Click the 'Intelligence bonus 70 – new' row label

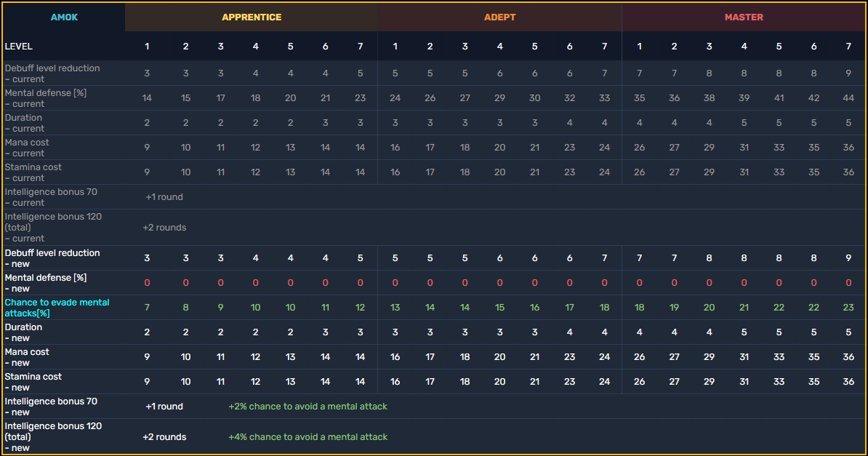coord(51,407)
